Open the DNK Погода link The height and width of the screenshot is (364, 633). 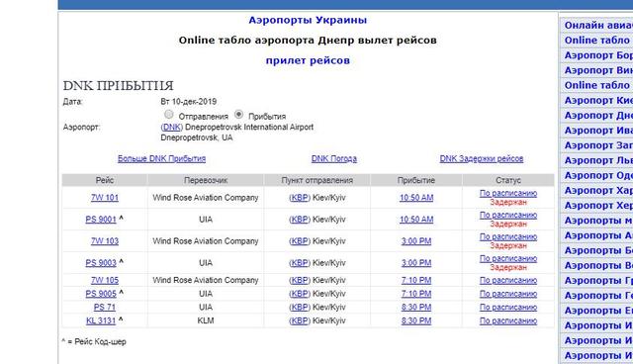pos(334,158)
